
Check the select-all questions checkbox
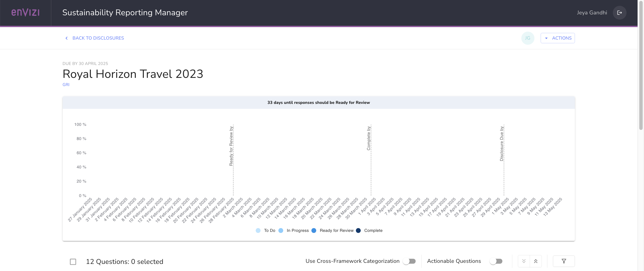click(73, 262)
